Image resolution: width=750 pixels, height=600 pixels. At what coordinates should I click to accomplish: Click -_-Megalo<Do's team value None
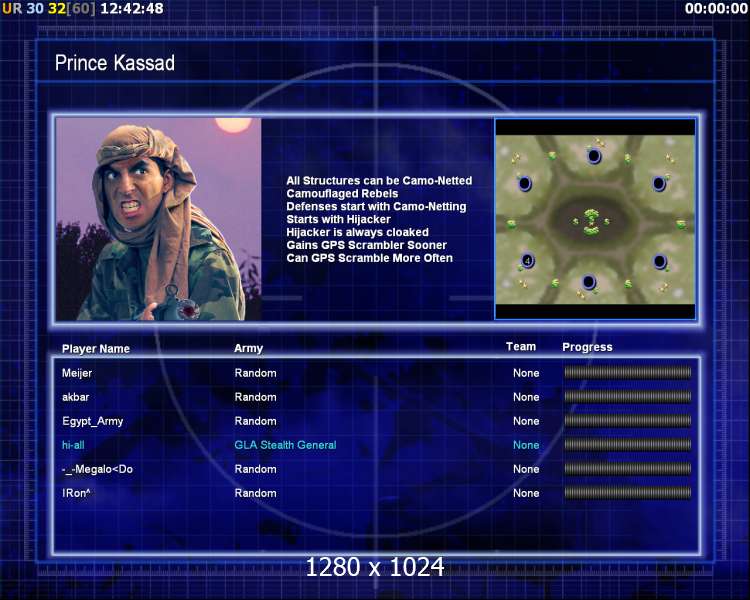pyautogui.click(x=526, y=469)
